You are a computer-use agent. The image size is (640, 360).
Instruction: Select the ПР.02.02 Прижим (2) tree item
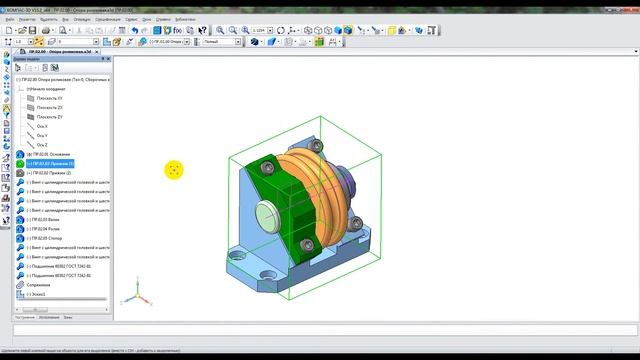(x=49, y=173)
